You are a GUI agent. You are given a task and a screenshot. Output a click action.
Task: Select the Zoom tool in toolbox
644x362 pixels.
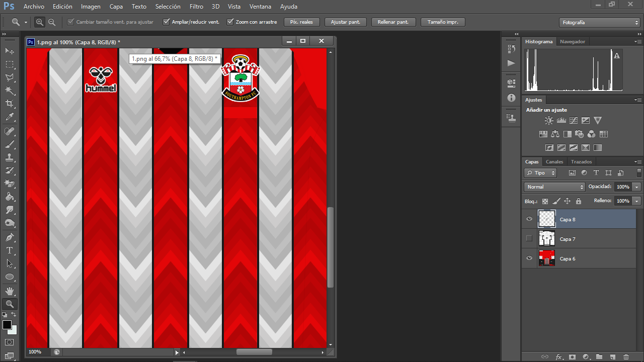pos(10,304)
